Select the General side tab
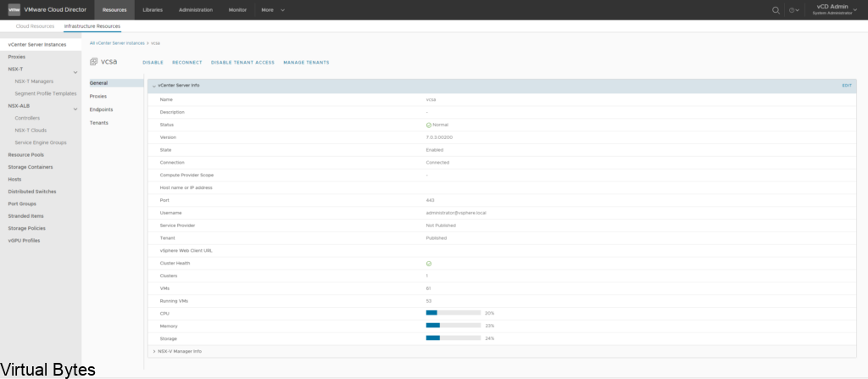This screenshot has height=379, width=868. tap(116, 83)
